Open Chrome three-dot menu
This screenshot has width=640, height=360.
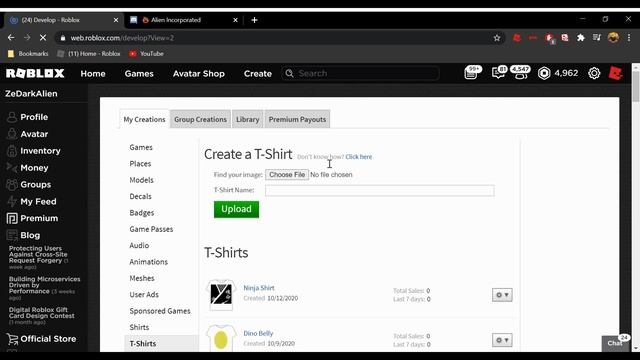[629, 38]
